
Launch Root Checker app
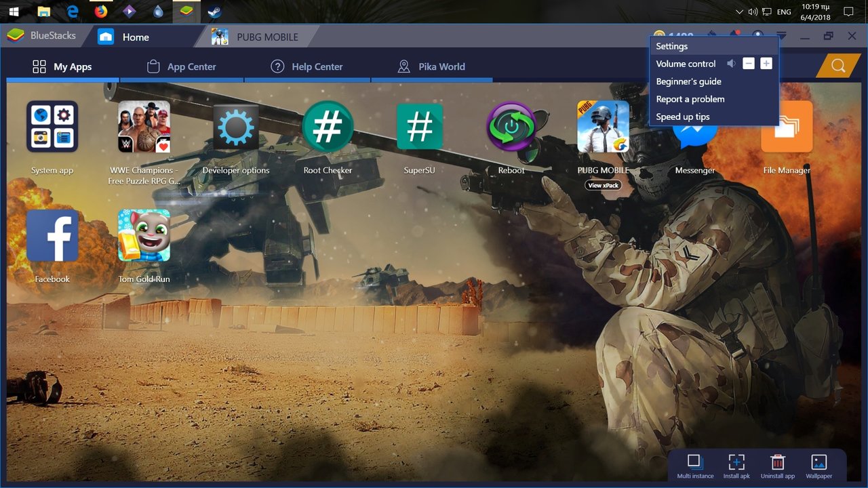[328, 127]
